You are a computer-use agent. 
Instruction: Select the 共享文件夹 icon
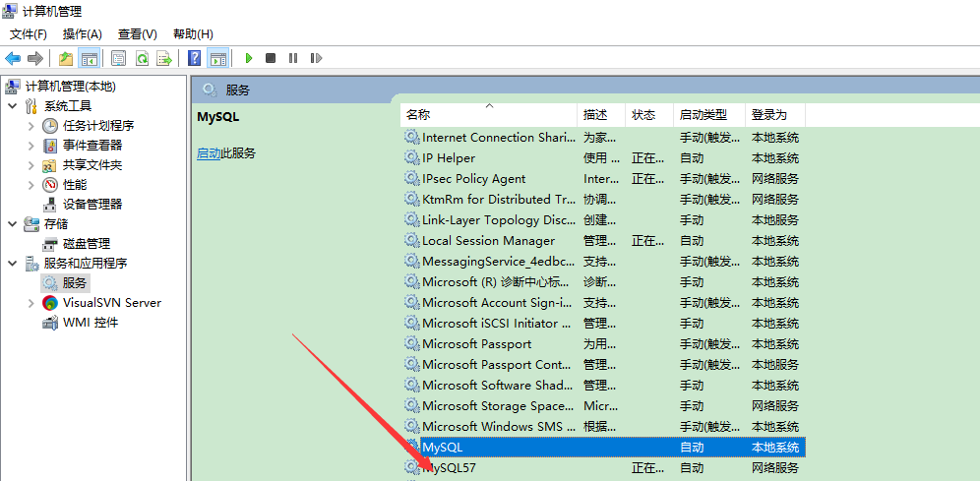(50, 165)
